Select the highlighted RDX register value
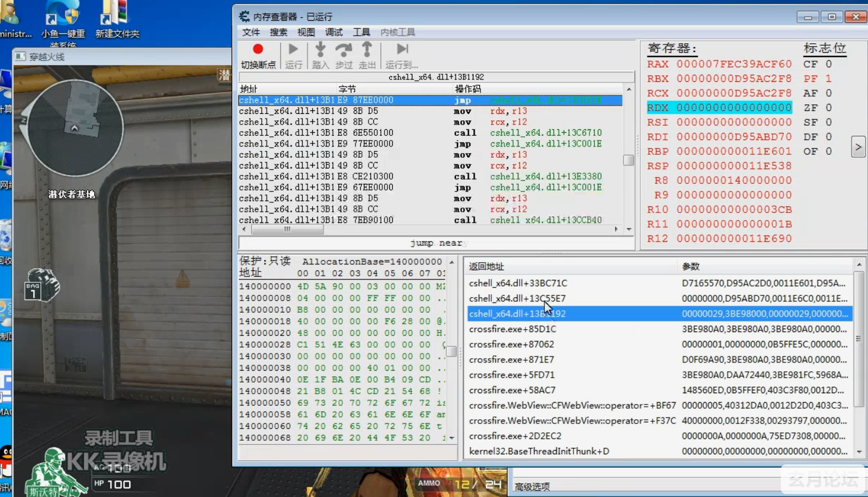 [734, 107]
